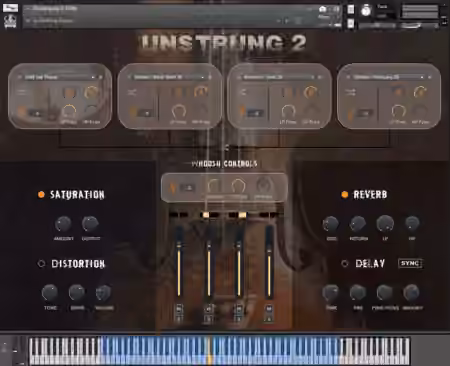Screen dimensions: 450x366
Task: Disable the Reverb effect toggle
Action: click(345, 194)
